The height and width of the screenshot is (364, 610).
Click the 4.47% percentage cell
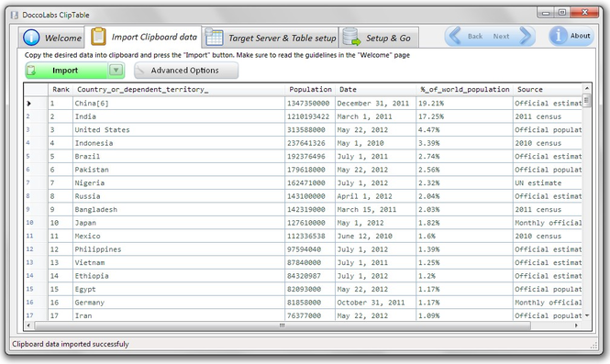pyautogui.click(x=464, y=130)
